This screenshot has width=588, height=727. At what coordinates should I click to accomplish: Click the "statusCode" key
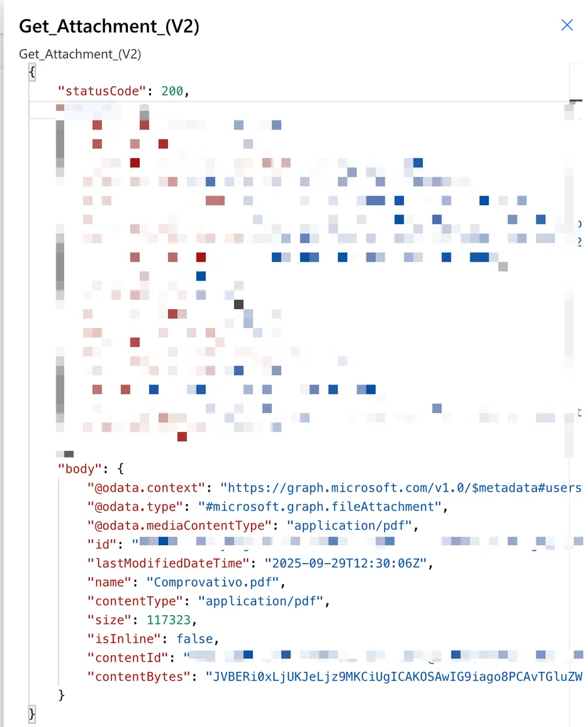coord(103,92)
